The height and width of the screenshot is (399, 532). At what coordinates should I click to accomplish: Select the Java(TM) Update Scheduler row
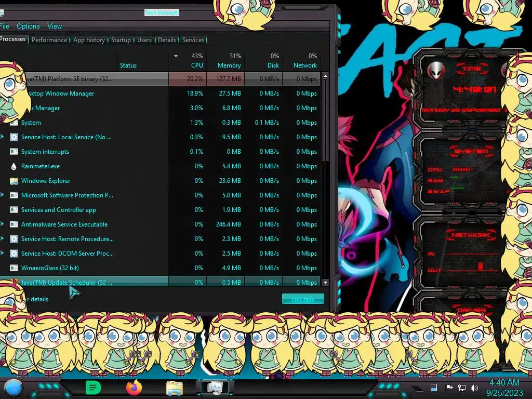coord(160,282)
